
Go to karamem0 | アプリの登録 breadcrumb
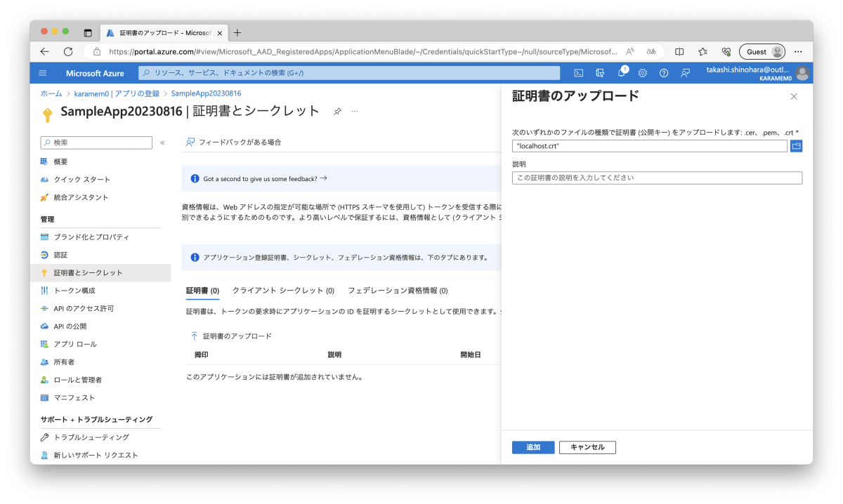[x=117, y=93]
